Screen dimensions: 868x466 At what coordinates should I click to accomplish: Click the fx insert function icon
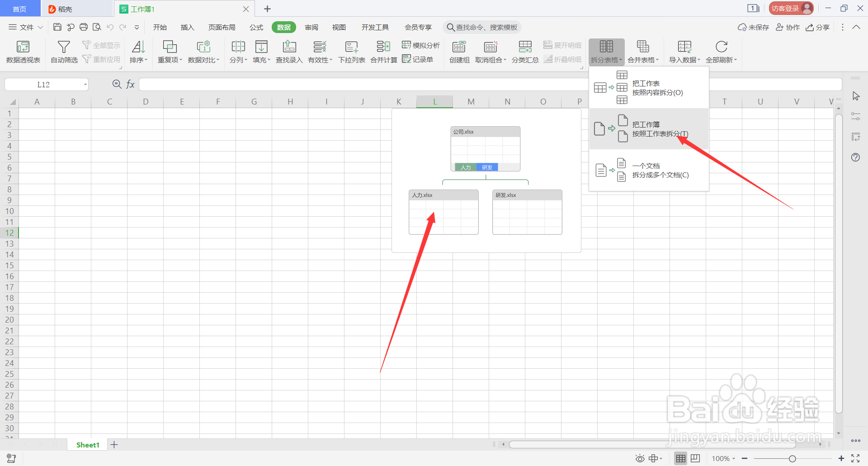pyautogui.click(x=130, y=84)
